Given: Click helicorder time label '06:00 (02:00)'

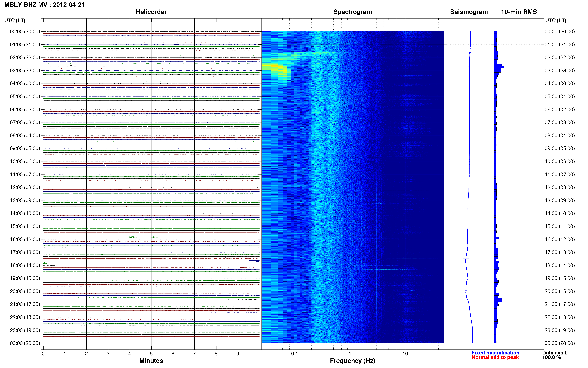Looking at the screenshot, I should [25, 110].
